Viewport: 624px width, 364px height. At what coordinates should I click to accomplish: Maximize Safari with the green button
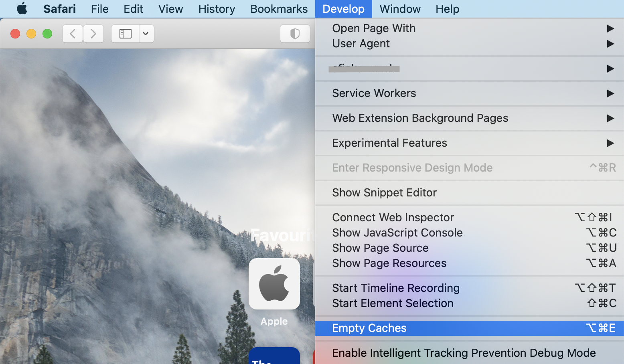[x=47, y=34]
